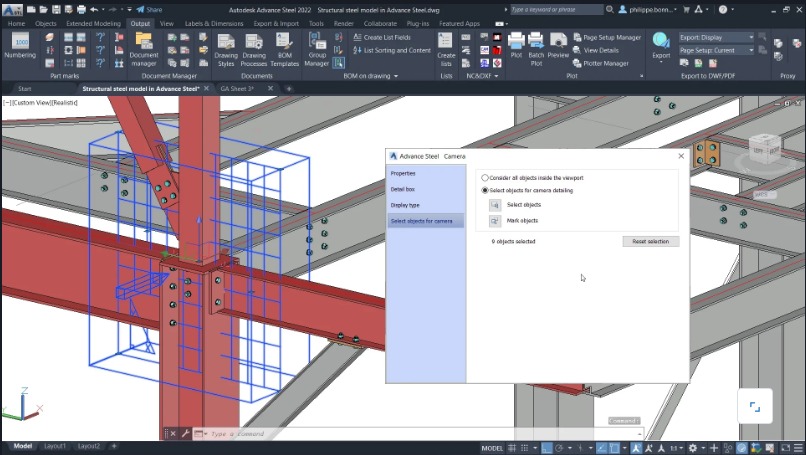Open the Group Manager
The image size is (806, 455).
click(317, 49)
